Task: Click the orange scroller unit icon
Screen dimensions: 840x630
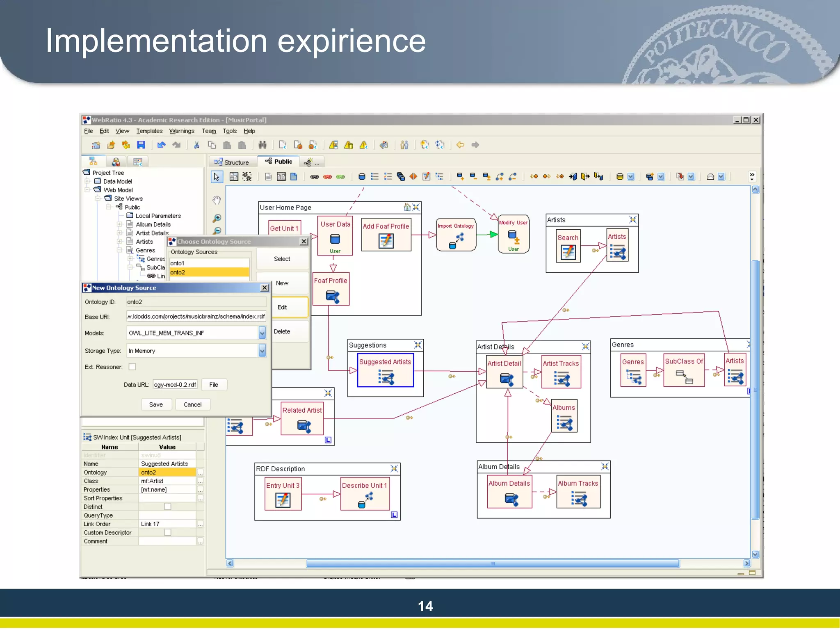Action: click(413, 177)
